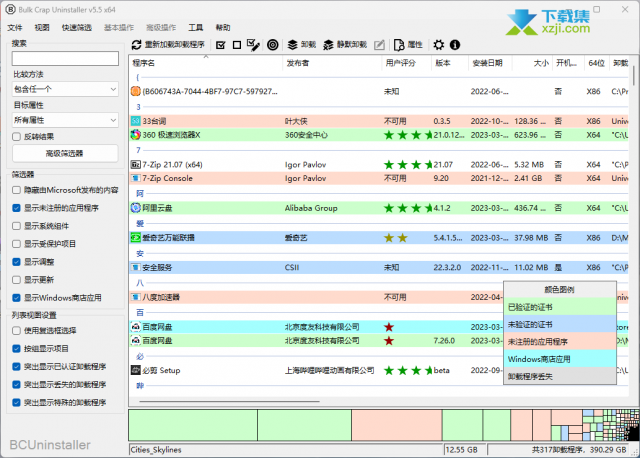Click the 33台词 app icon
The height and width of the screenshot is (458, 640).
pyautogui.click(x=136, y=121)
